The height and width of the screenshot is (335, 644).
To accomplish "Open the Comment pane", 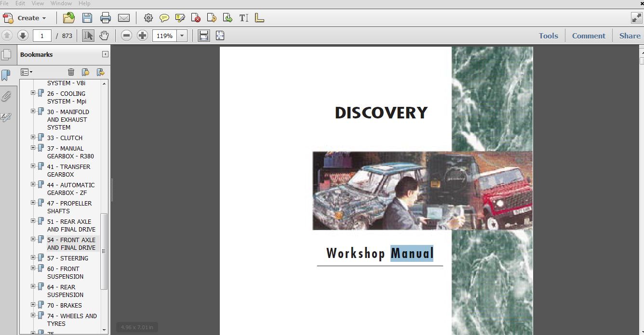I will (589, 36).
